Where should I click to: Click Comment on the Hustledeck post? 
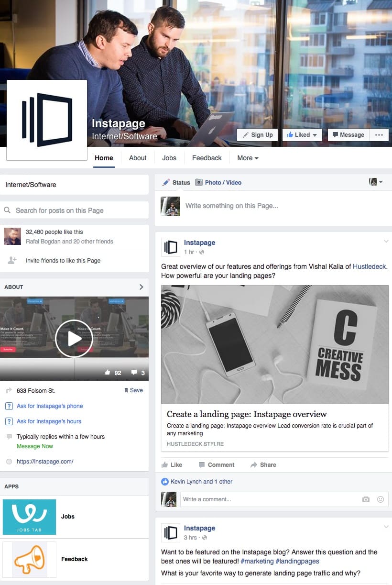tap(217, 465)
